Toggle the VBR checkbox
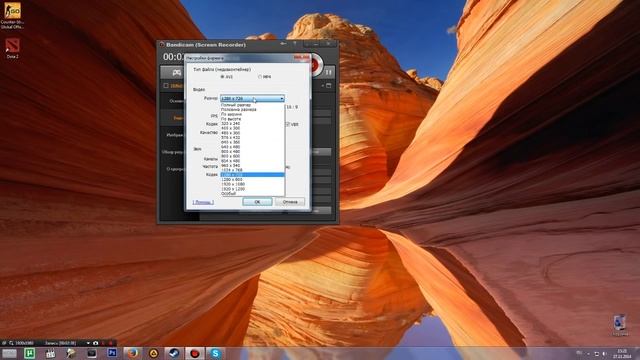The width and height of the screenshot is (640, 360). (287, 124)
